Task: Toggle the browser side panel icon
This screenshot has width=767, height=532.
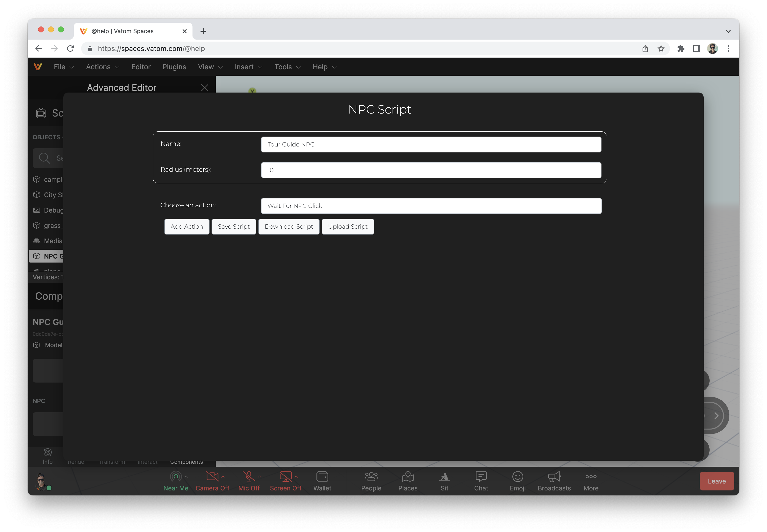Action: click(696, 49)
